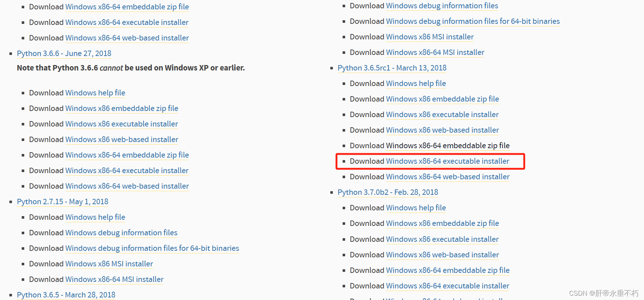The height and width of the screenshot is (300, 644).
Task: Open the Python 3.6.5 - March 28, 2018 link
Action: [x=66, y=295]
